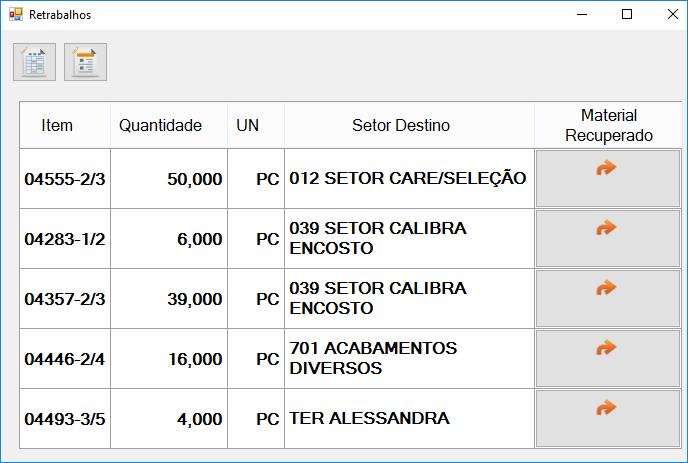The image size is (688, 463).
Task: Select the TER ALESSANDRA destination cell
Action: click(409, 419)
